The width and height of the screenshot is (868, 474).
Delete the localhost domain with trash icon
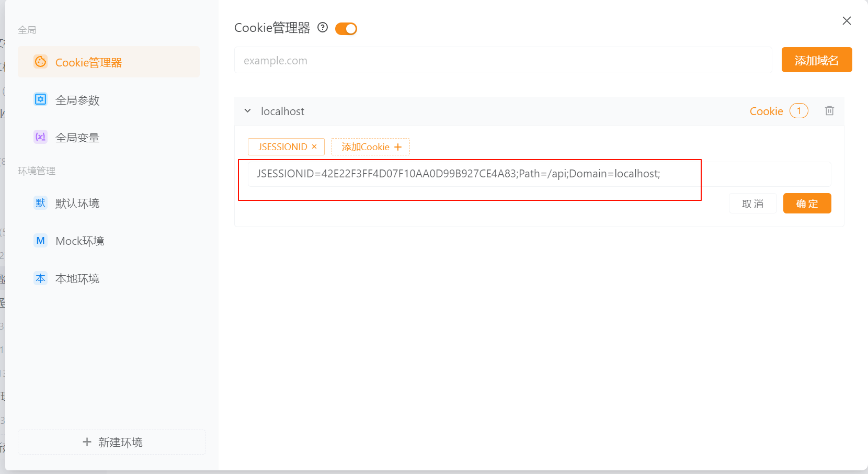[829, 111]
